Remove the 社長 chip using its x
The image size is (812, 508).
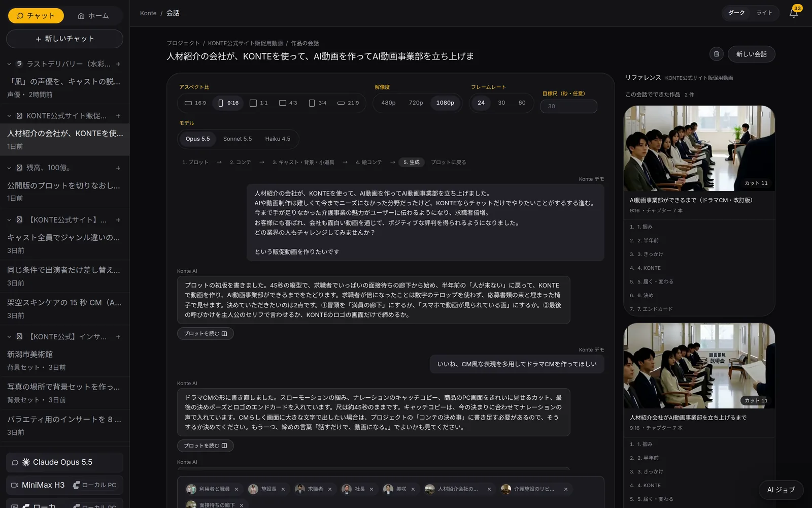371,489
